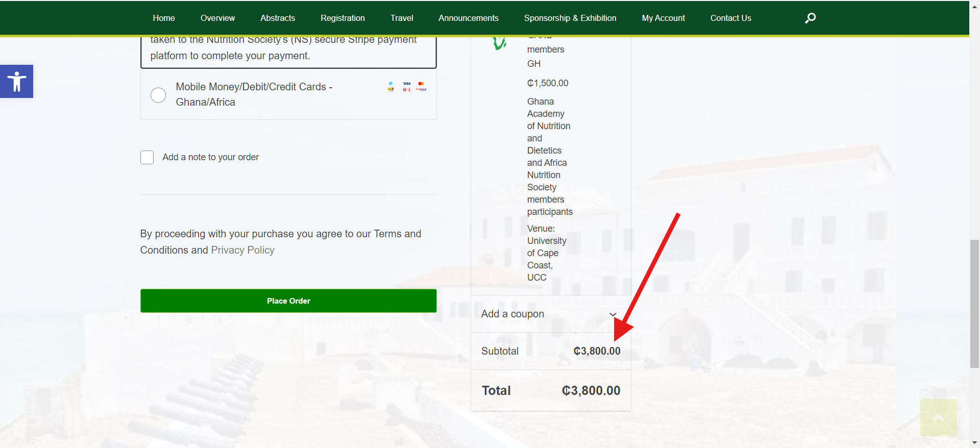Click the page vertical scrollbar thumb
980x448 pixels.
[x=974, y=303]
